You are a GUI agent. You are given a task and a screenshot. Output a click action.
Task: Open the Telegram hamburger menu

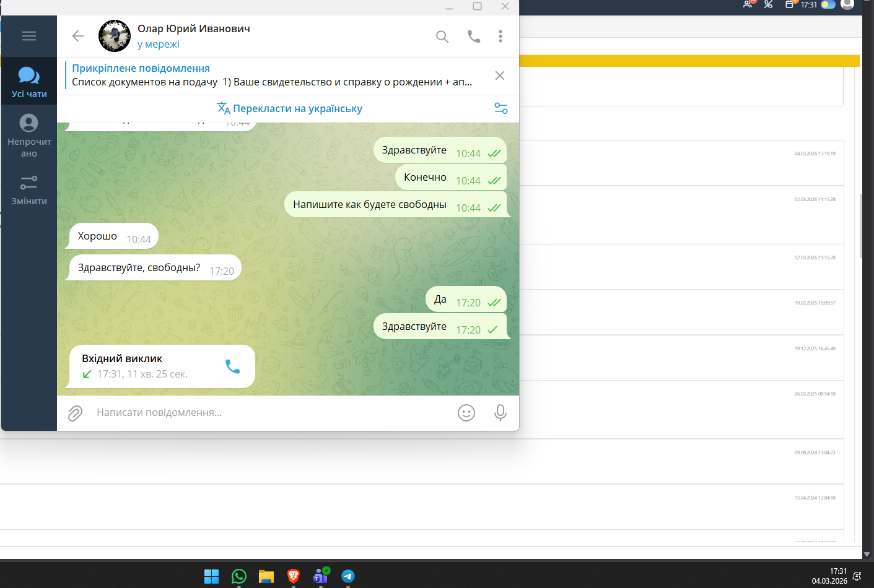[x=29, y=36]
